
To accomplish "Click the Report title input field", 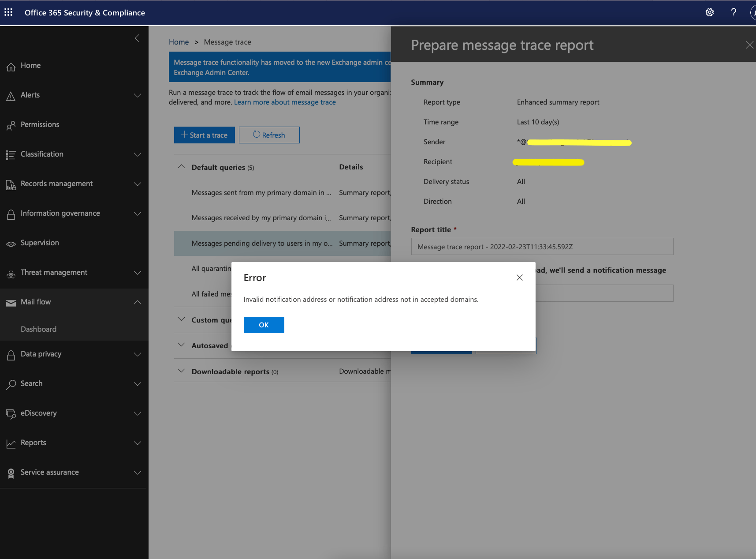I will pos(542,247).
